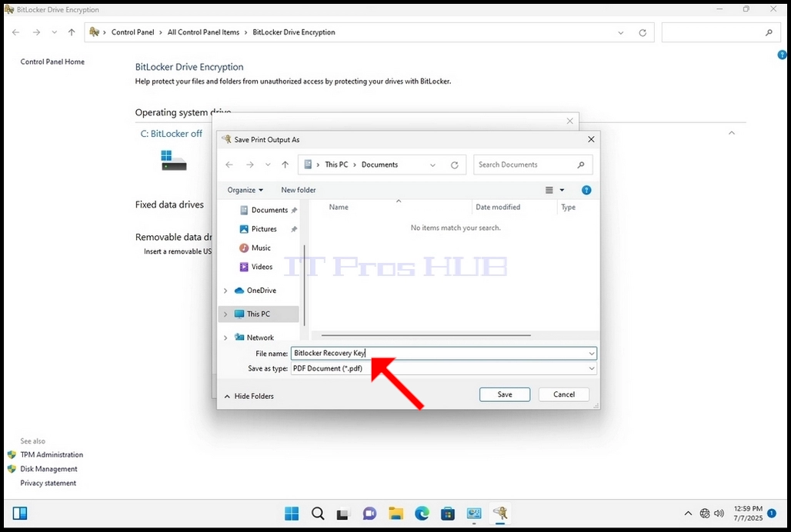Select Pictures in navigation pane
Viewport: 791px width, 532px height.
pos(264,229)
